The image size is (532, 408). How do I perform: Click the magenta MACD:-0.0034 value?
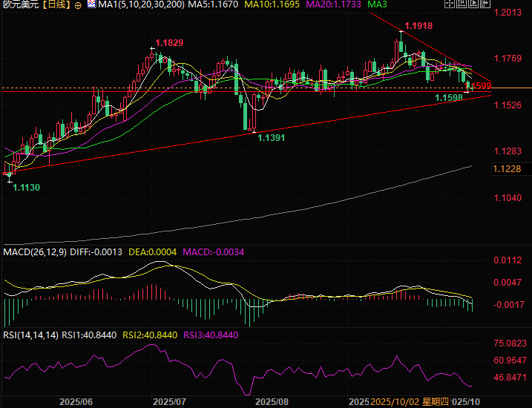pos(213,252)
